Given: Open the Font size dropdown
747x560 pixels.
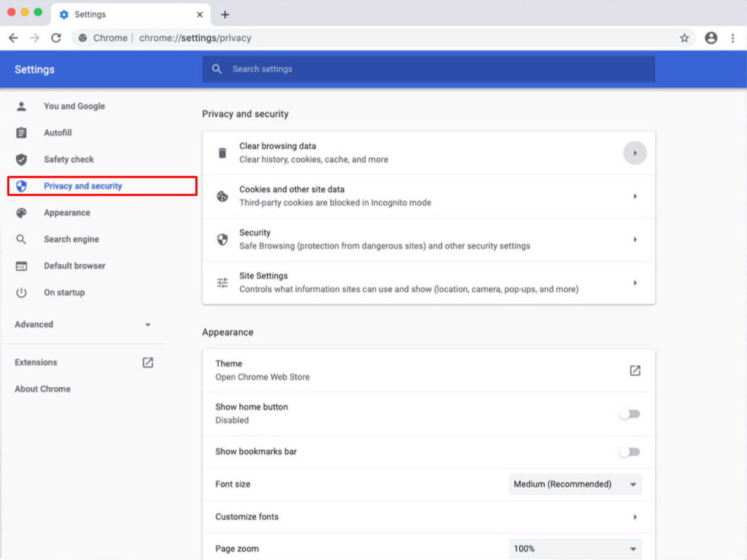Looking at the screenshot, I should (x=575, y=484).
